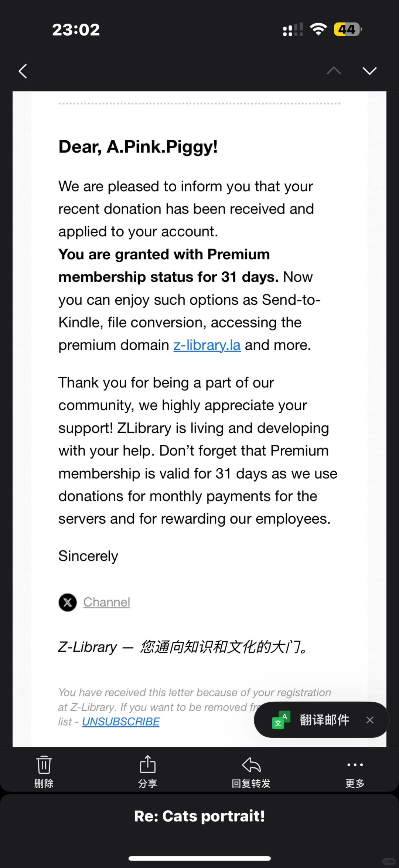This screenshot has width=399, height=868.
Task: Tap the green translate icon
Action: tap(281, 720)
